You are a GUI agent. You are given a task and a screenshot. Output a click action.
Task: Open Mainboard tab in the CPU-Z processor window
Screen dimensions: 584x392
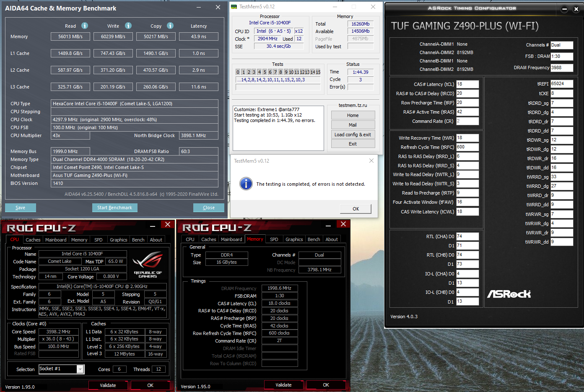[56, 240]
